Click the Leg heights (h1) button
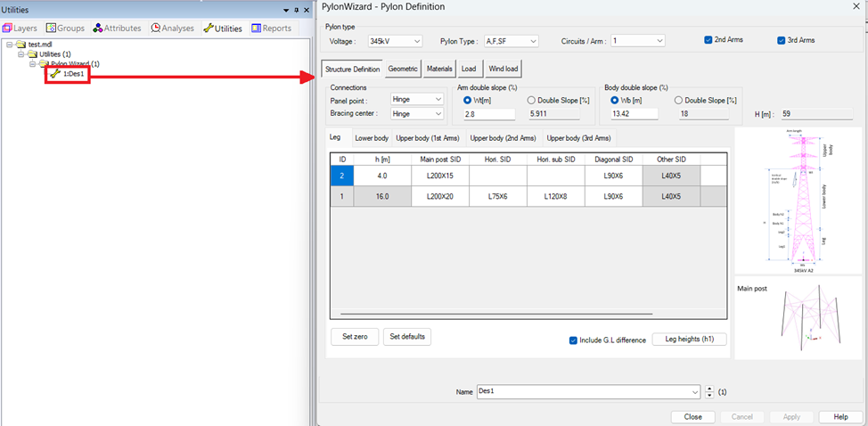The width and height of the screenshot is (868, 426). point(689,340)
